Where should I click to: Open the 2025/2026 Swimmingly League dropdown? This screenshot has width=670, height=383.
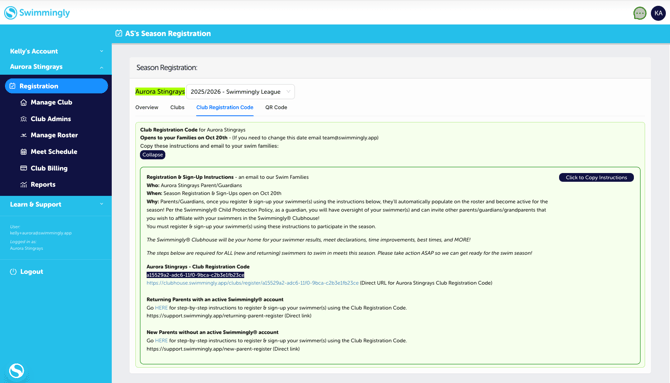point(240,91)
